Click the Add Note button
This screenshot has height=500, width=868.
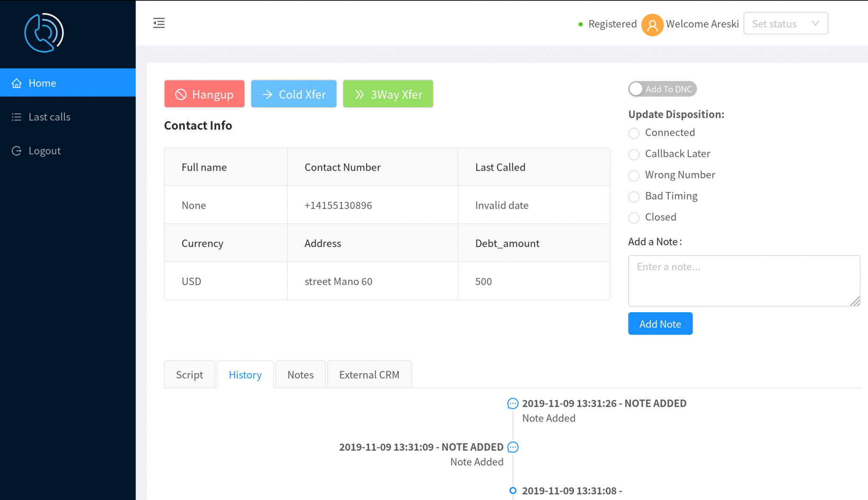(660, 323)
